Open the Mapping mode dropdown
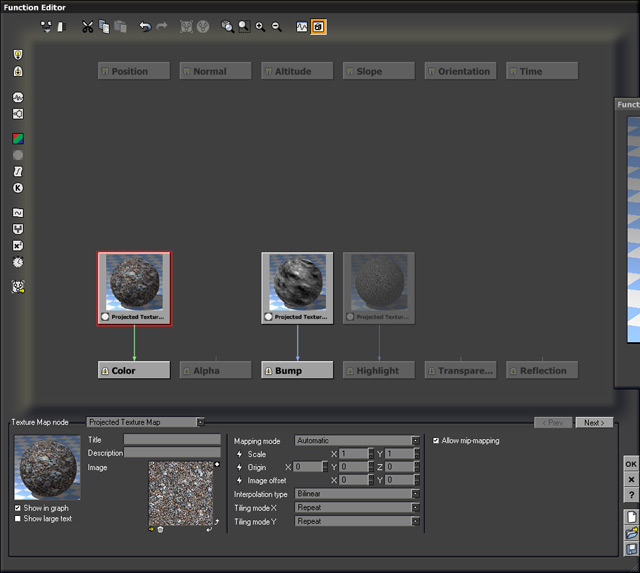 click(x=357, y=441)
